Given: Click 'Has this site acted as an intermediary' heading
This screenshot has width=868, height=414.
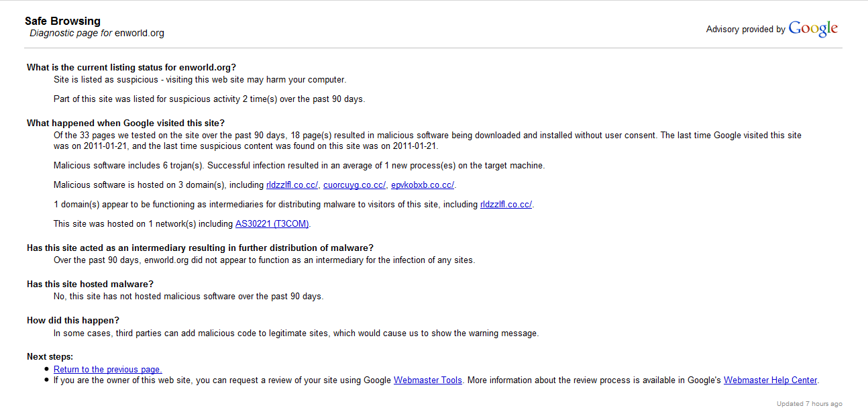Looking at the screenshot, I should click(200, 248).
